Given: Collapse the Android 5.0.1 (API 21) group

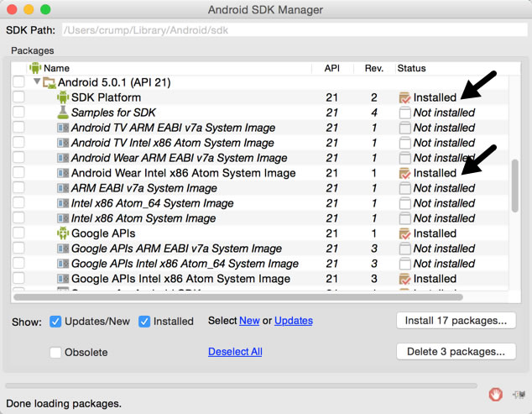Looking at the screenshot, I should [x=37, y=81].
